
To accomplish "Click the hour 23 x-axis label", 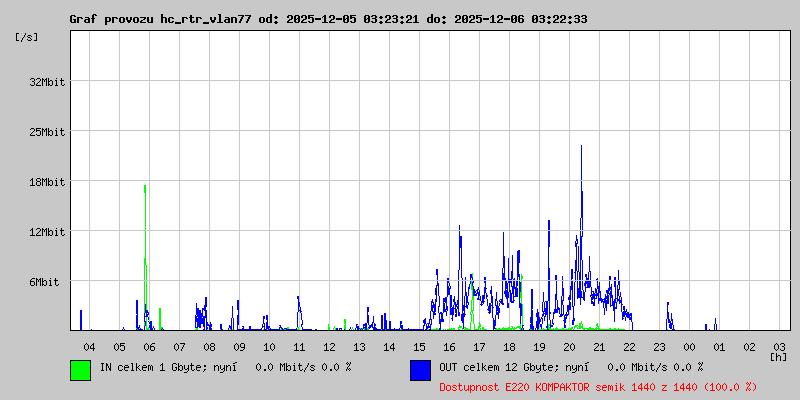I will coord(659,345).
